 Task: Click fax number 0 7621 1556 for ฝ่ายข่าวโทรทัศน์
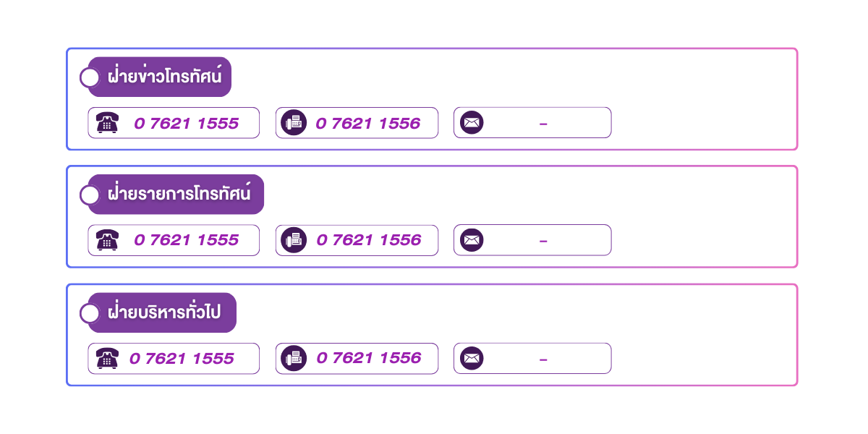(368, 123)
